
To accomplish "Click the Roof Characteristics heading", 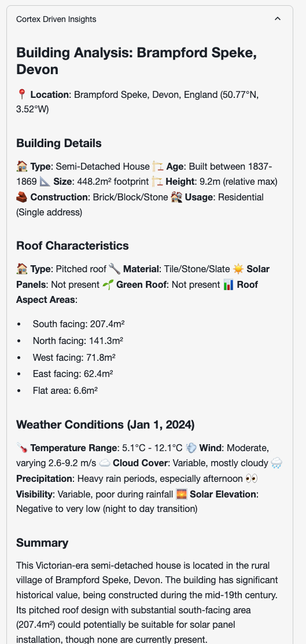I will [x=73, y=246].
